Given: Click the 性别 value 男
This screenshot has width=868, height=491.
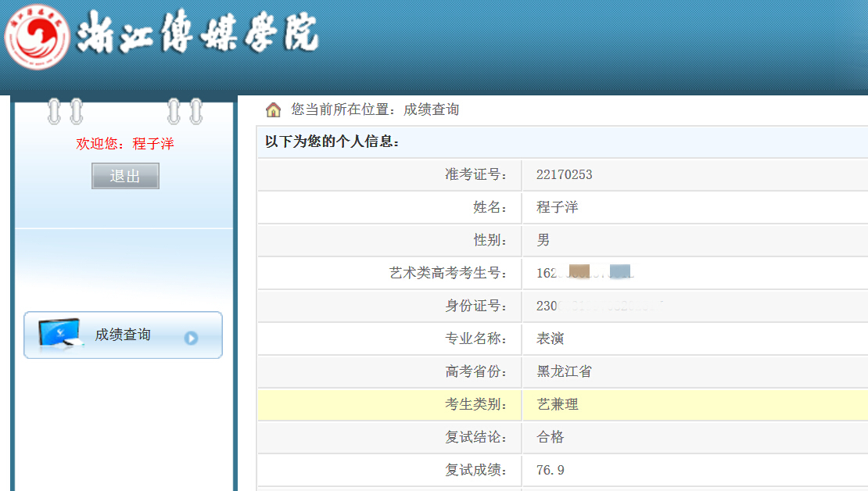Looking at the screenshot, I should [x=543, y=240].
